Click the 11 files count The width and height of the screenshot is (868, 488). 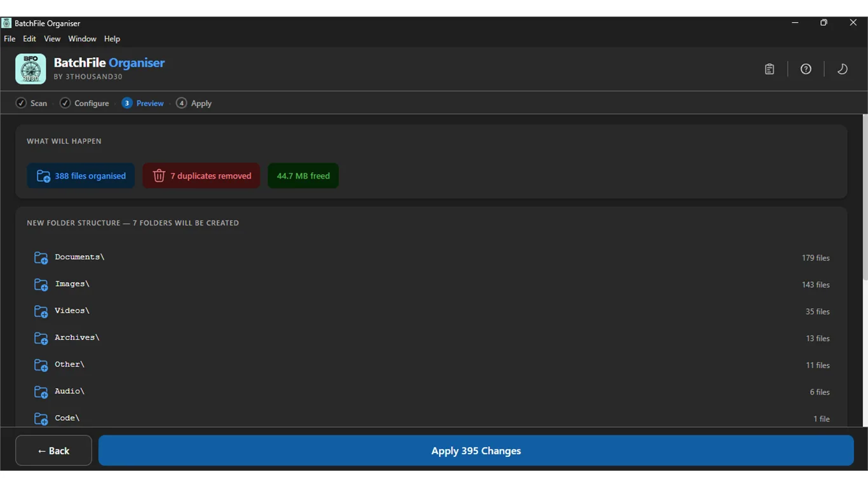point(818,365)
